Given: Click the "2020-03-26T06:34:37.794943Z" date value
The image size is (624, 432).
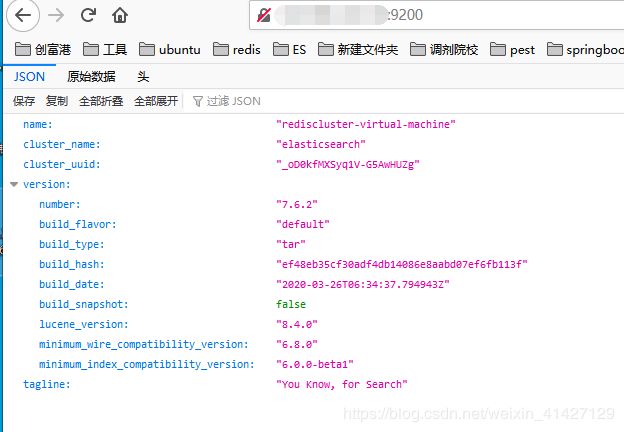Looking at the screenshot, I should (x=363, y=284).
